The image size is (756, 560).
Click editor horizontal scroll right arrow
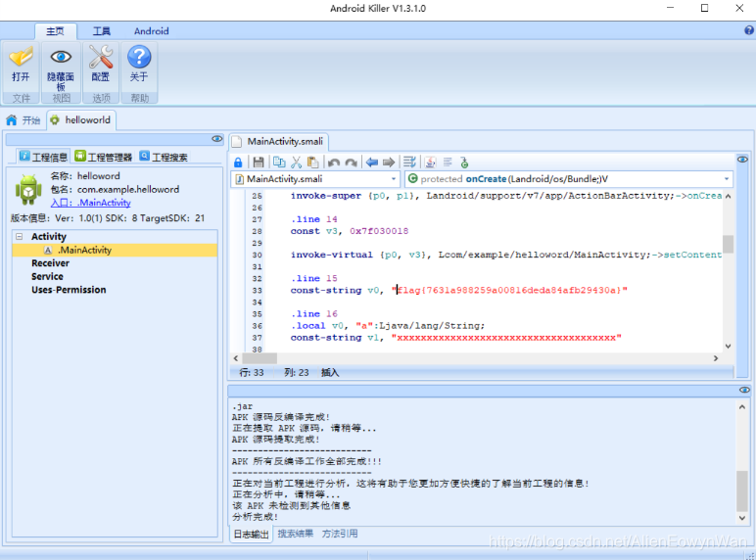[716, 358]
